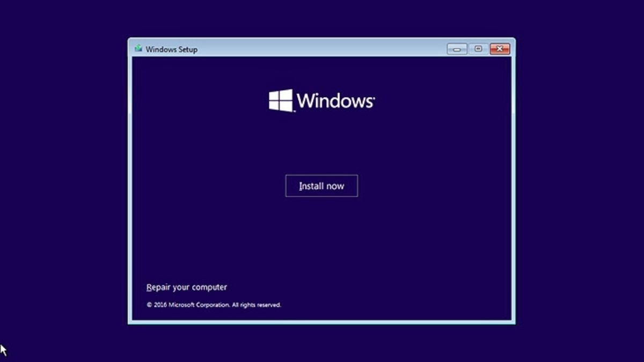The image size is (644, 362).
Task: Restore the Windows Setup window
Action: point(478,49)
